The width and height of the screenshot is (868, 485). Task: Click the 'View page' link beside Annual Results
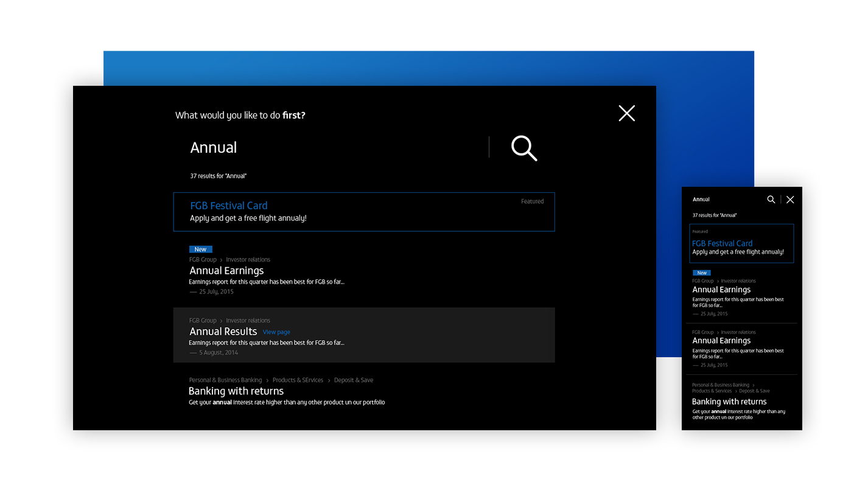(x=276, y=332)
